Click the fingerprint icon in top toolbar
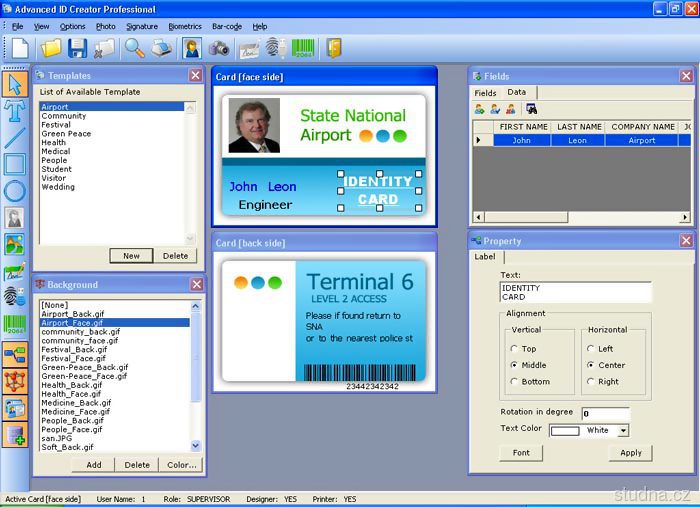 [276, 48]
